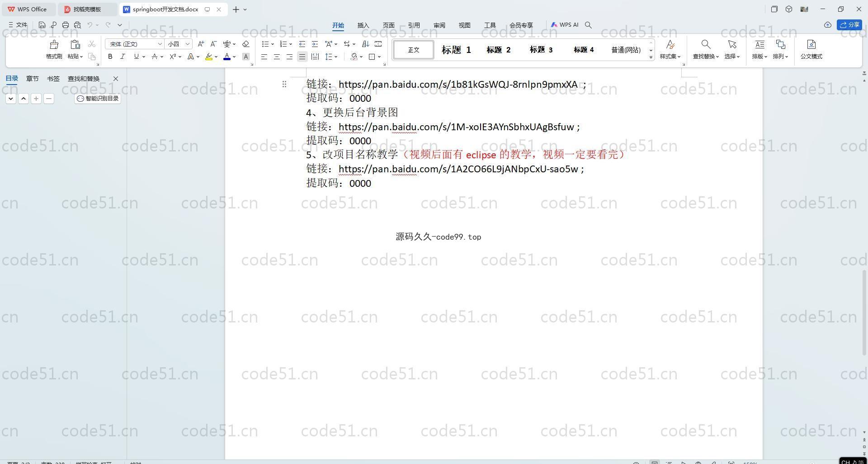Toggle Underline formatting
868x464 pixels.
tap(136, 57)
